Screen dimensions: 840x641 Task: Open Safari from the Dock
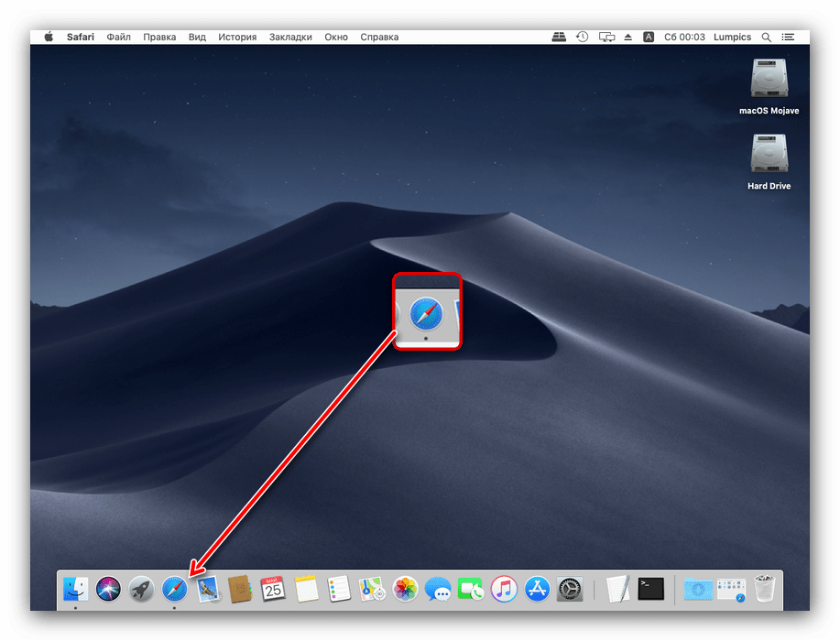(x=172, y=591)
